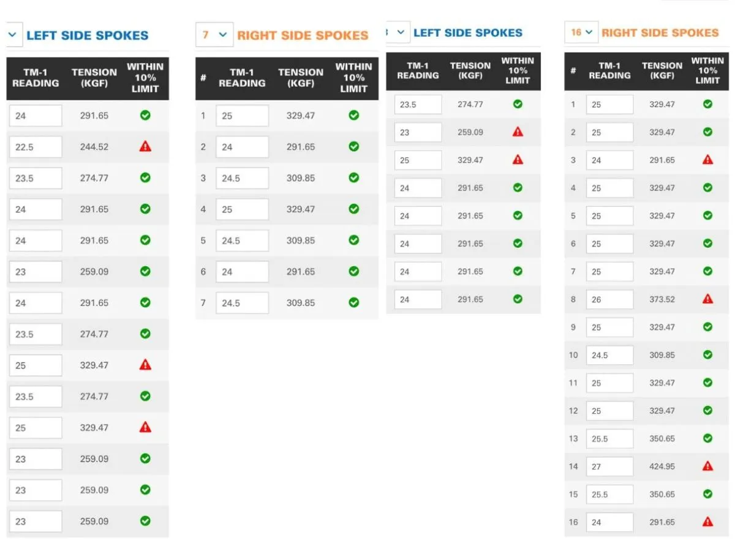This screenshot has height=560, width=735.
Task: Click the warning icon in row 16 of the 16-spoke table
Action: (707, 521)
